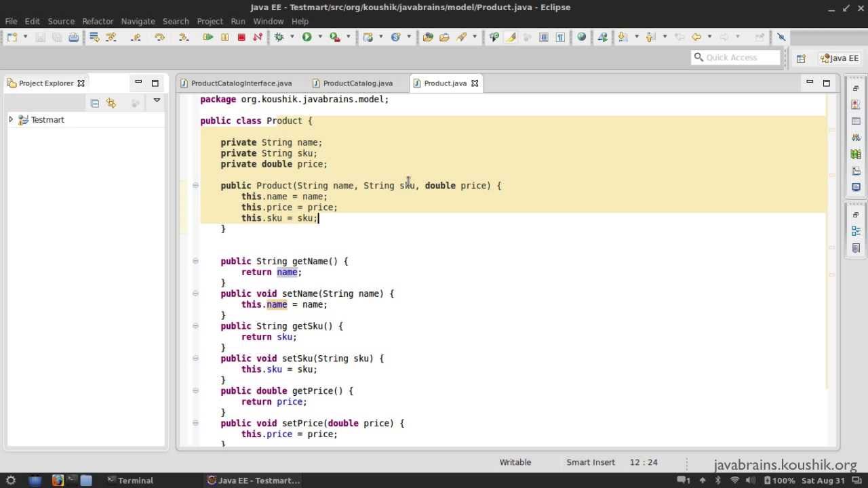This screenshot has width=868, height=488.
Task: Click the Writable status label
Action: pyautogui.click(x=515, y=462)
